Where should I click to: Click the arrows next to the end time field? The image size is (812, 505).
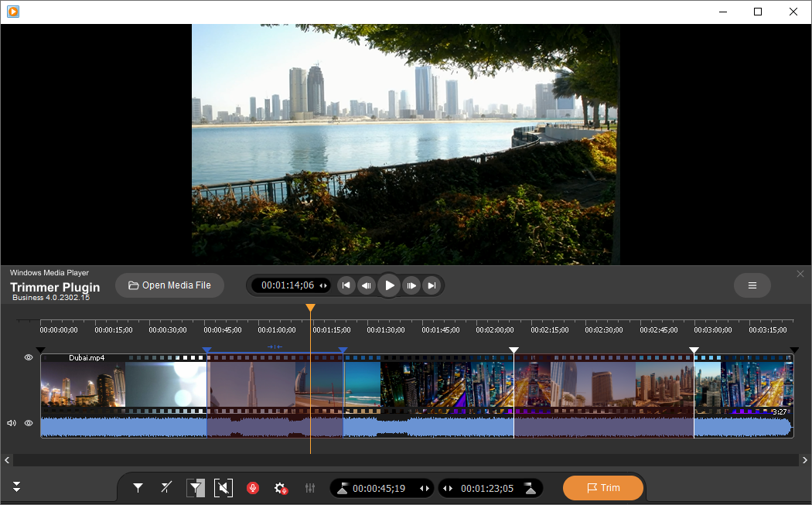[x=447, y=488]
